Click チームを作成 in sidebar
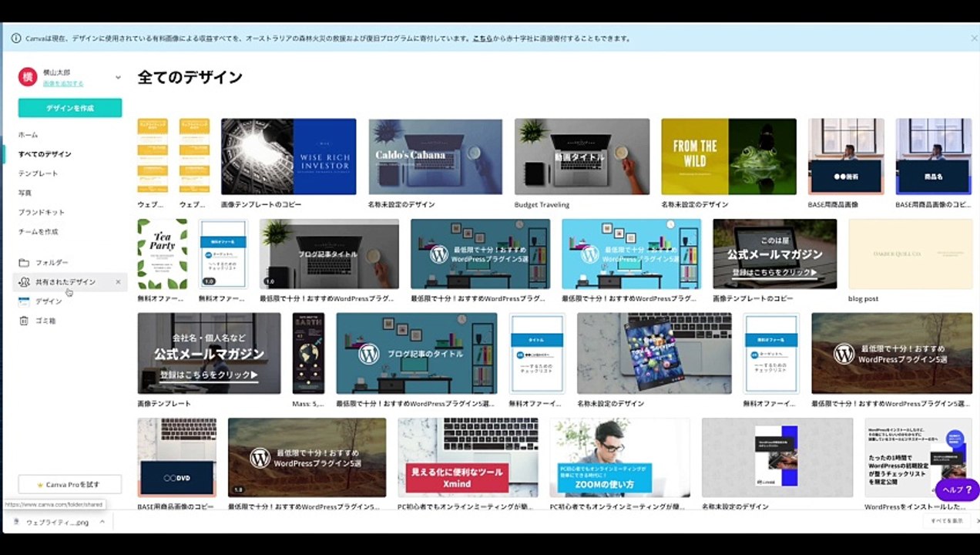Viewport: 980px width, 555px height. click(x=38, y=231)
